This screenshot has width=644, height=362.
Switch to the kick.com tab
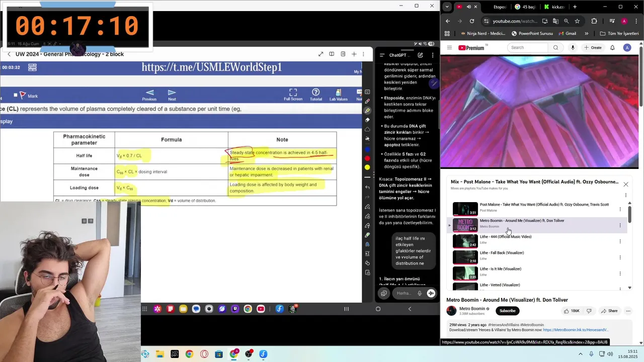[554, 7]
